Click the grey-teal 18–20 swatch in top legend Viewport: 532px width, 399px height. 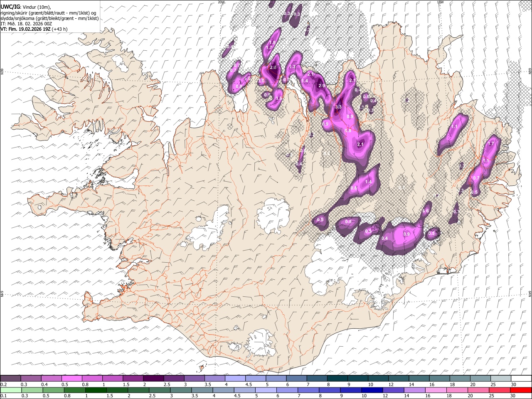click(460, 379)
